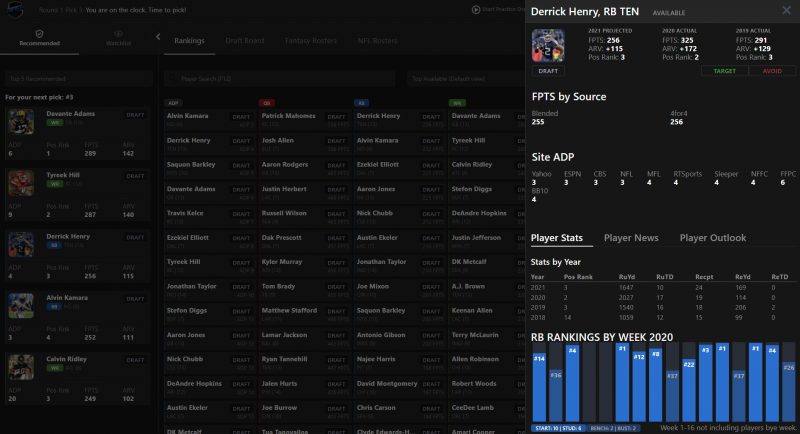Screen dimensions: 800x434
Task: Click the Yahoo site ADP value
Action: pyautogui.click(x=534, y=183)
